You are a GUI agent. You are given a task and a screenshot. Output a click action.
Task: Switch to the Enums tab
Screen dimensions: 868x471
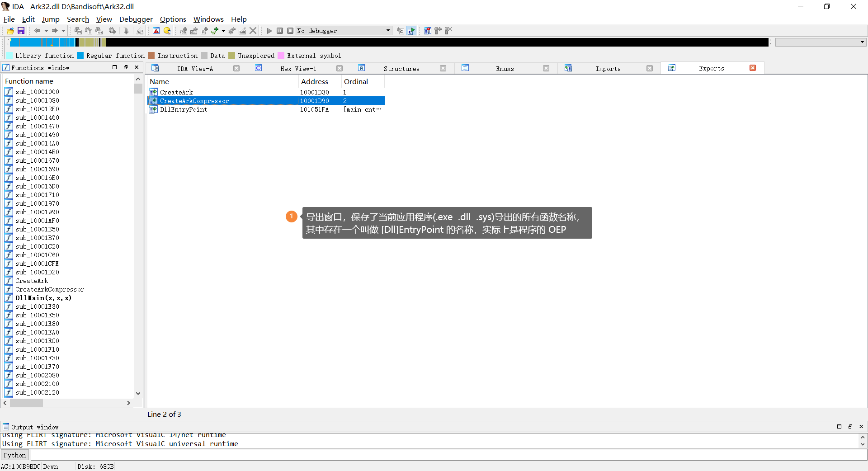tap(505, 69)
